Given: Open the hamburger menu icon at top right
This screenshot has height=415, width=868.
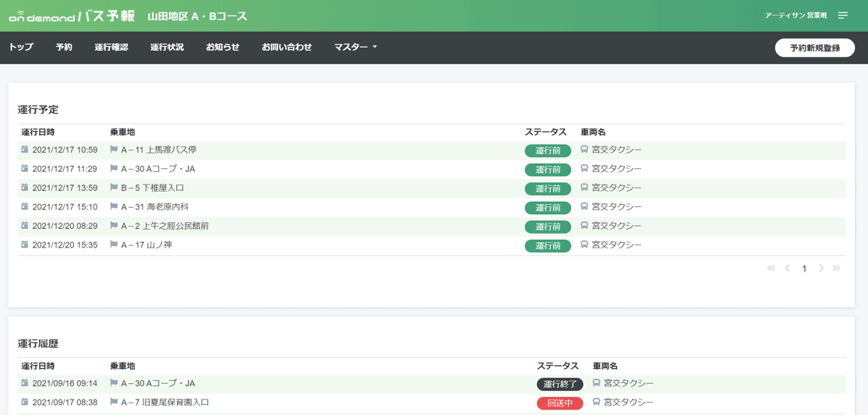Looking at the screenshot, I should coord(842,16).
